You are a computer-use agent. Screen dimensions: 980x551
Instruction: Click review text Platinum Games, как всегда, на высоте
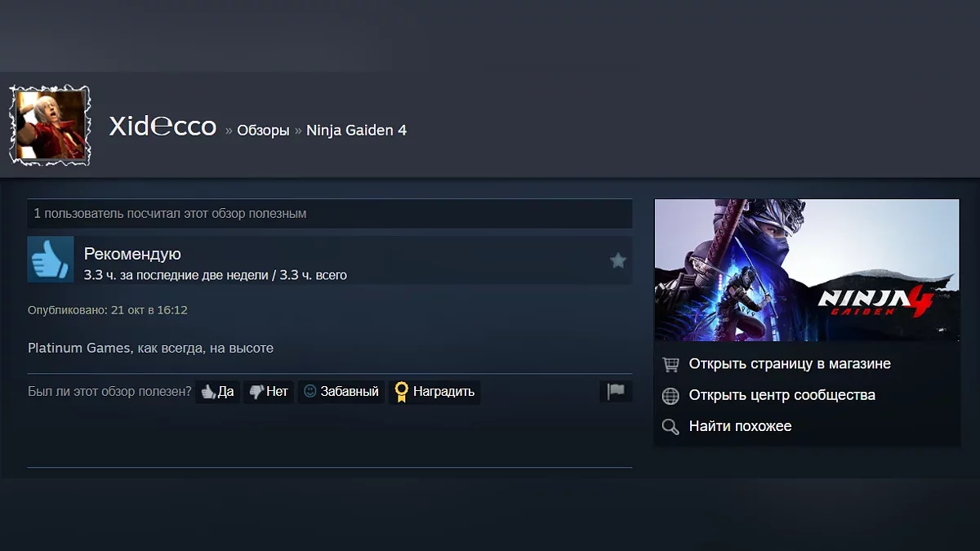(151, 349)
